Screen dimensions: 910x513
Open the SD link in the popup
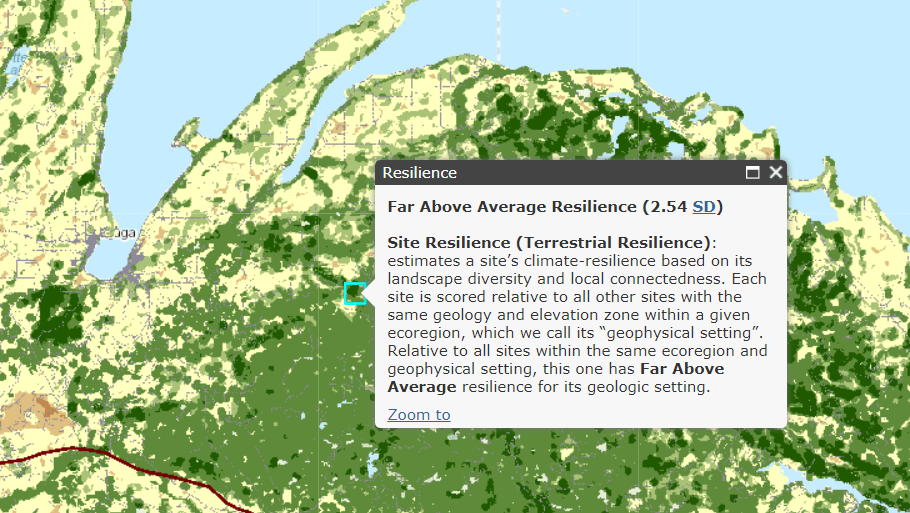703,207
